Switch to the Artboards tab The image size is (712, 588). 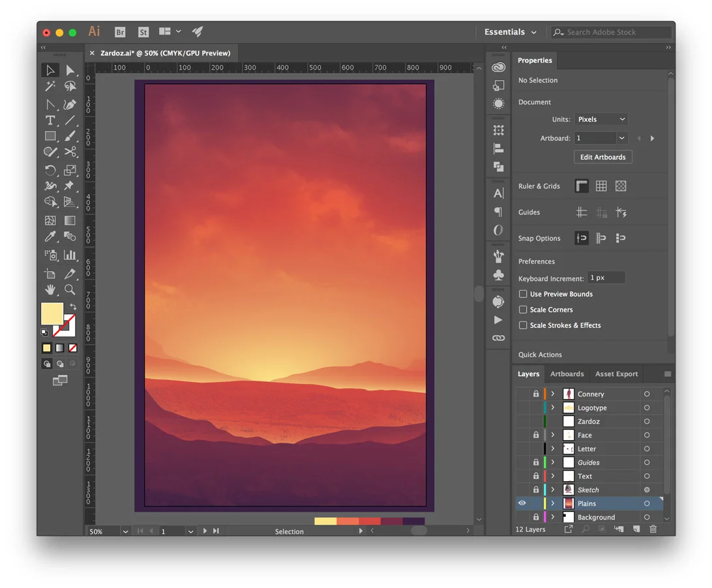(x=567, y=374)
